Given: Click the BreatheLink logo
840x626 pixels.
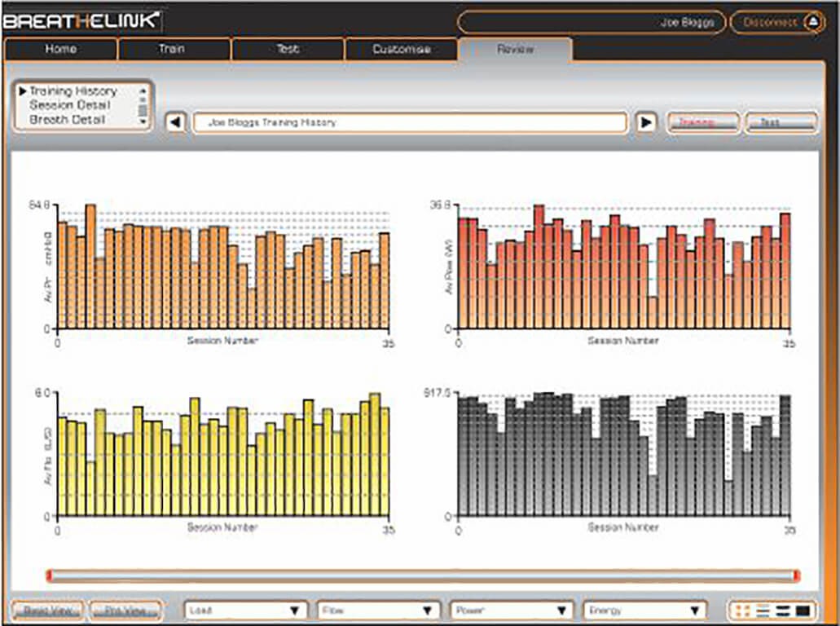Looking at the screenshot, I should click(81, 20).
